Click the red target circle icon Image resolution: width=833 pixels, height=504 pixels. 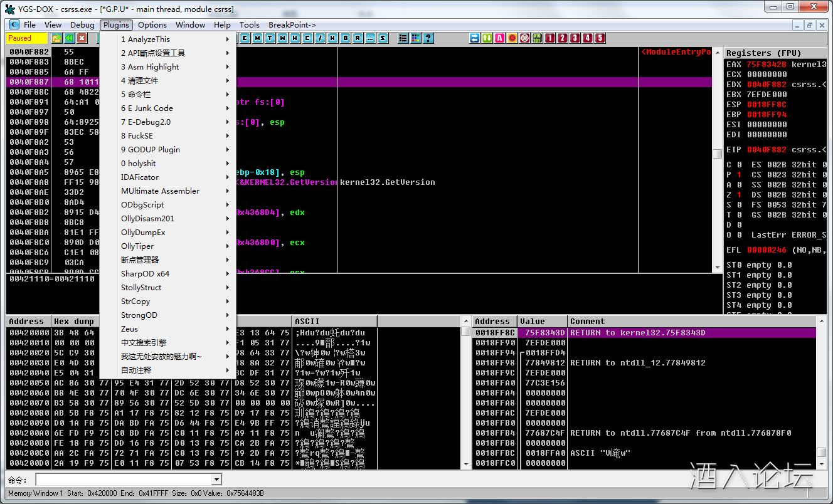click(x=525, y=38)
